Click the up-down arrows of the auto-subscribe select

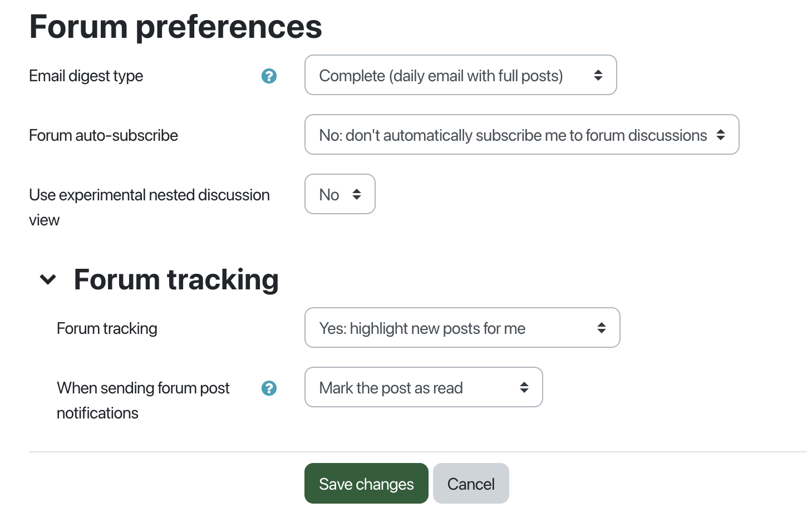click(x=721, y=135)
